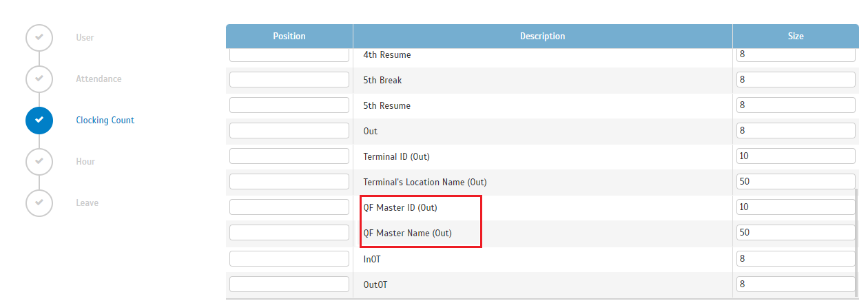The image size is (868, 301).
Task: Click the Position box for QF Master ID (Out)
Action: click(x=289, y=207)
